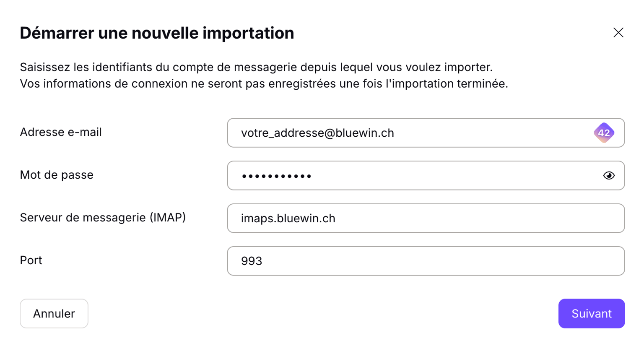Click the "Saisissez les identifiants" instruction line
Screen dimensions: 644x346
pos(256,67)
